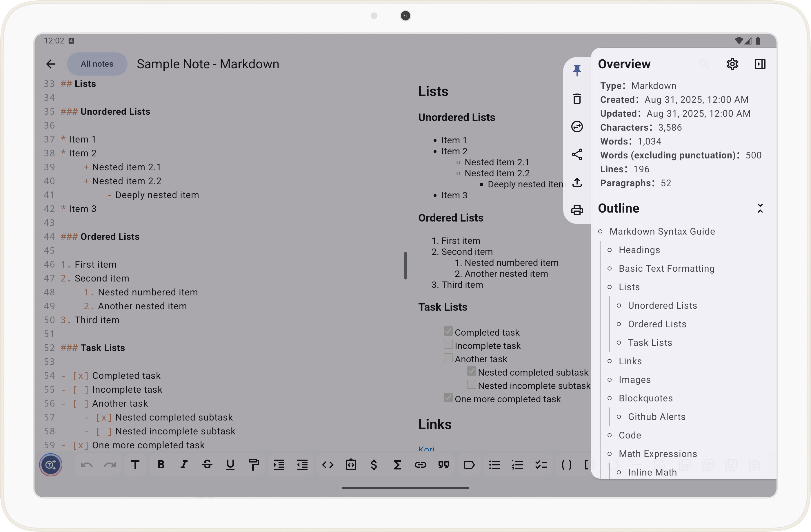The height and width of the screenshot is (532, 811).
Task: Decrease indent of the line
Action: coord(302,465)
